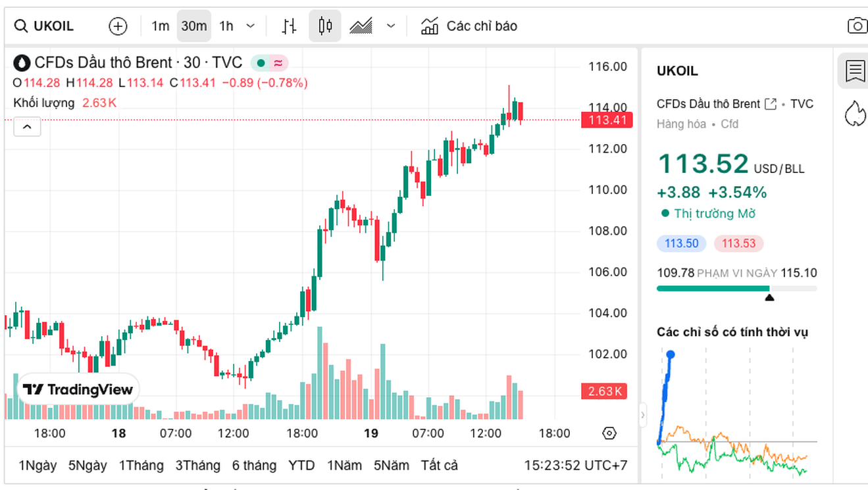Switch to the 1m interval

click(x=160, y=26)
